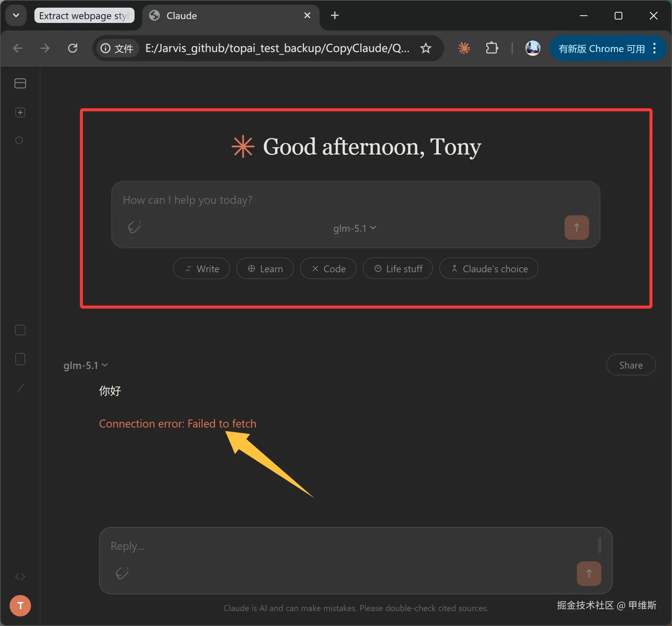Click the Share button
672x626 pixels.
pos(631,365)
